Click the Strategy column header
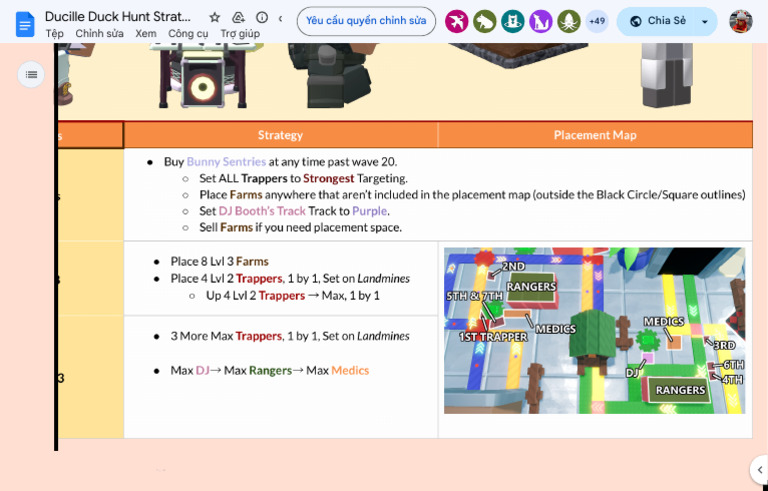768x491 pixels. tap(281, 135)
